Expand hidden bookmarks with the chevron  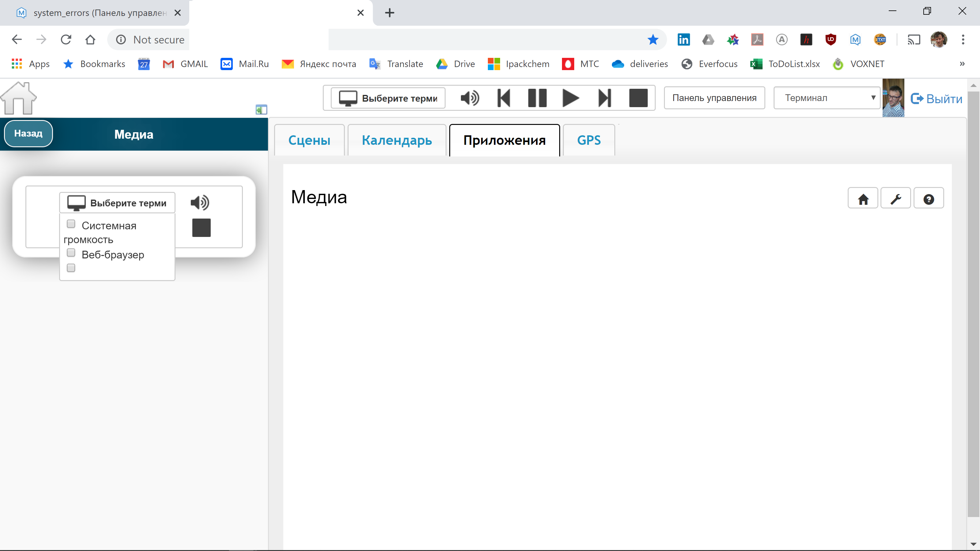(x=962, y=64)
